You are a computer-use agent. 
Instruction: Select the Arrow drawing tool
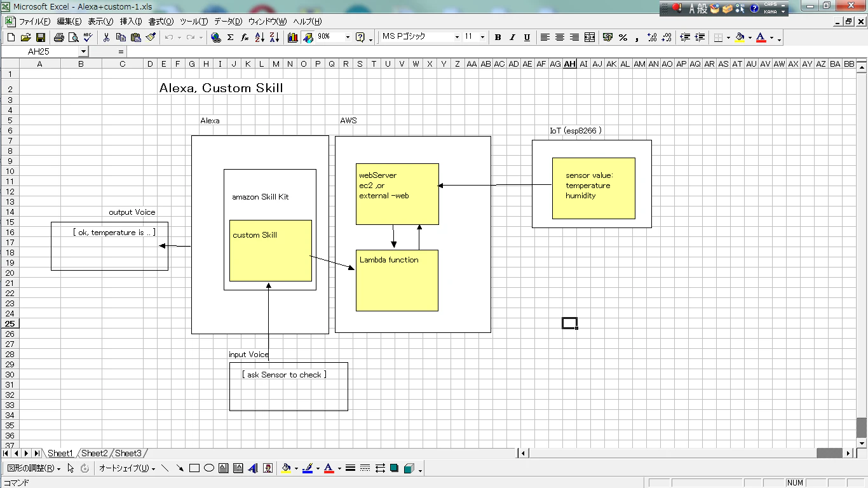pyautogui.click(x=180, y=468)
